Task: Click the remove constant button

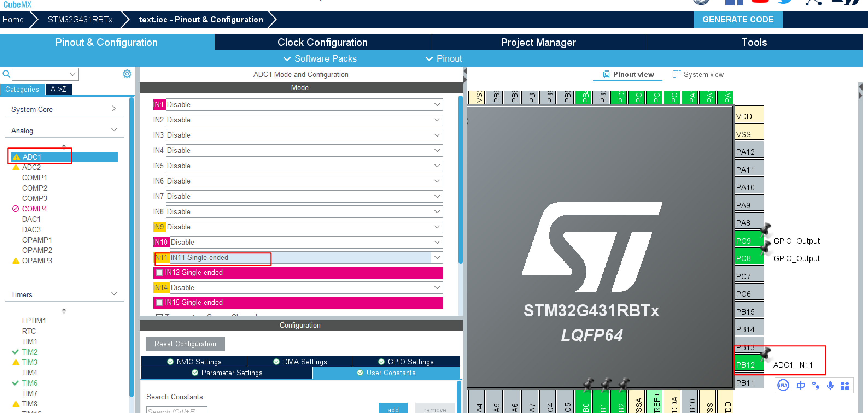Action: [x=435, y=408]
